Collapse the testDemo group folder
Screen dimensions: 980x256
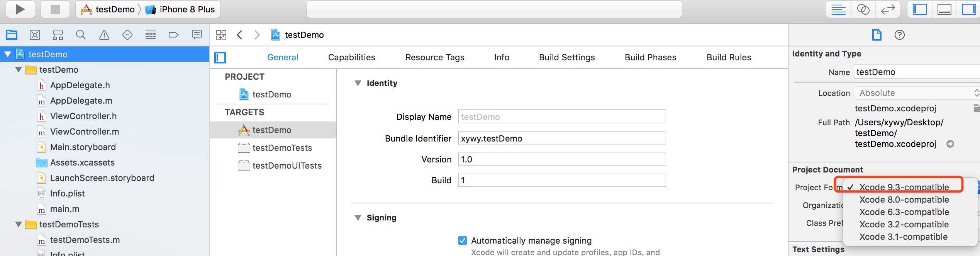point(18,70)
